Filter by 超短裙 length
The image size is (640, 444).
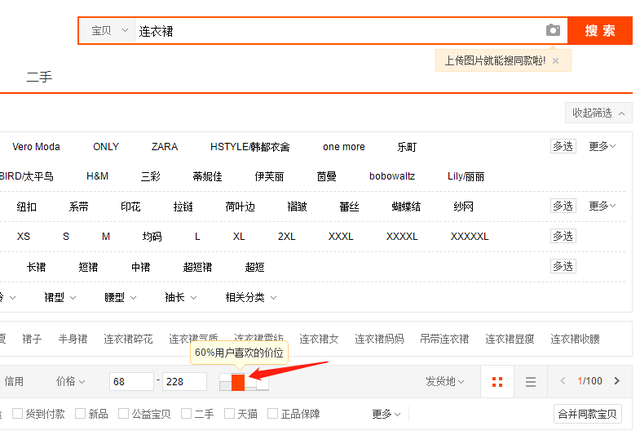coord(198,267)
